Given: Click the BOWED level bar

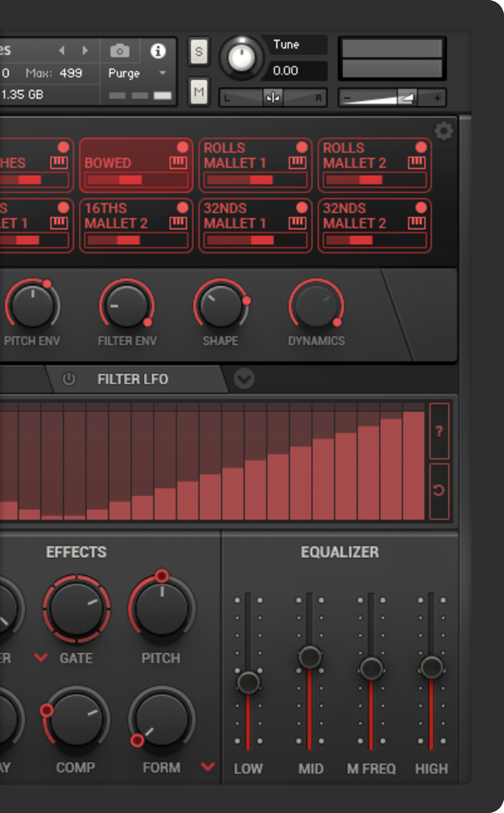Looking at the screenshot, I should click(x=136, y=180).
